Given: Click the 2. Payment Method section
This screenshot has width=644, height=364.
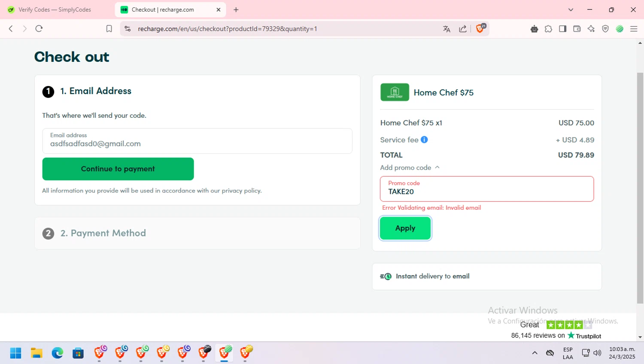Looking at the screenshot, I should coord(197,233).
